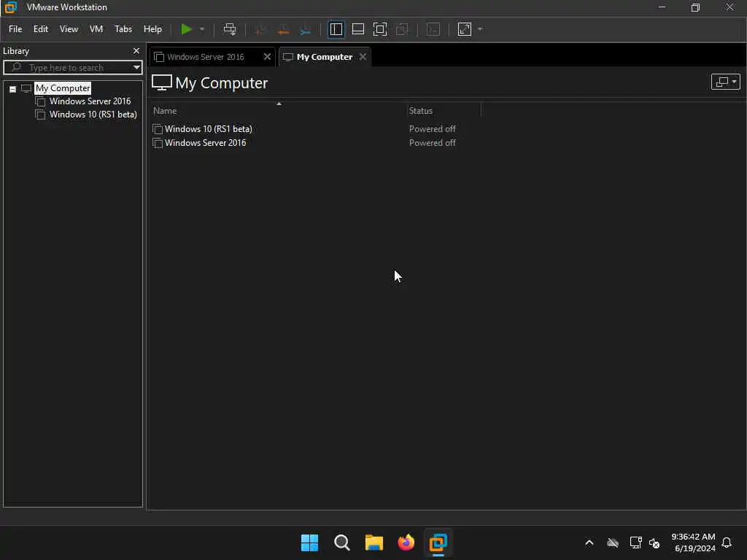Open the Tabs menu
This screenshot has height=560, width=747.
pyautogui.click(x=123, y=29)
